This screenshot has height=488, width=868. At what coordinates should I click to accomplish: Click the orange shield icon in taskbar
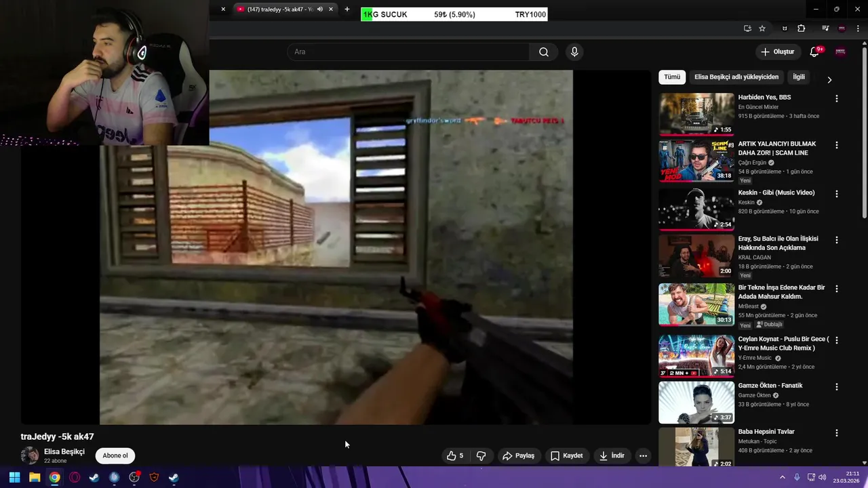154,477
